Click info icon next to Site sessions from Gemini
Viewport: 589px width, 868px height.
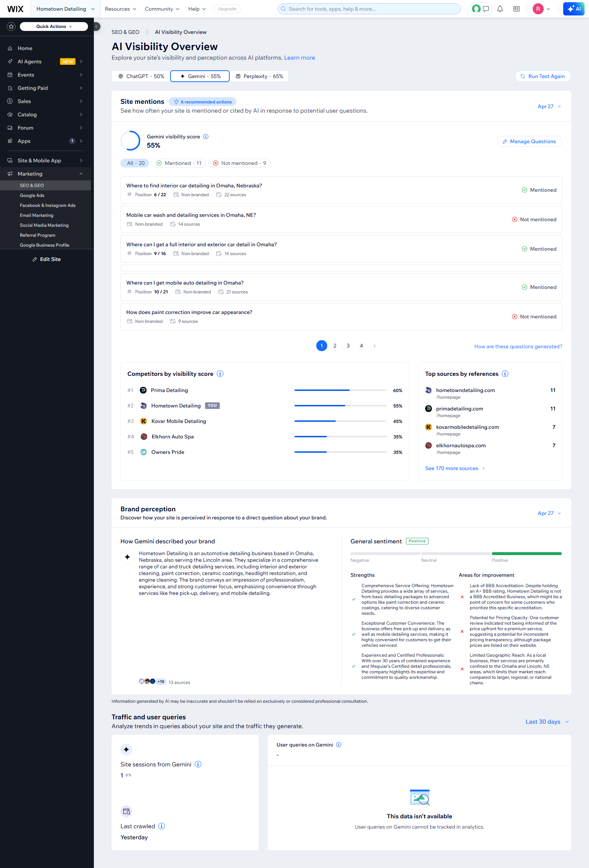point(198,764)
